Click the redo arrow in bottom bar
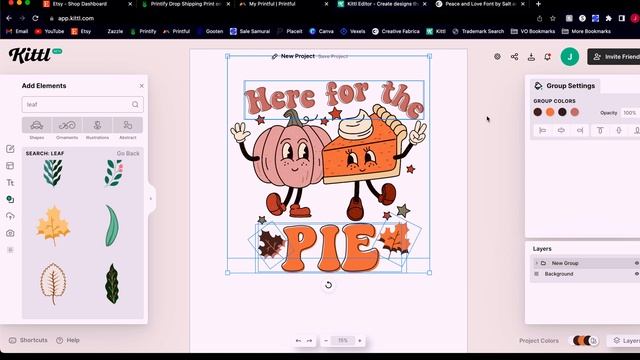Viewport: 640px width, 360px height. 309,340
